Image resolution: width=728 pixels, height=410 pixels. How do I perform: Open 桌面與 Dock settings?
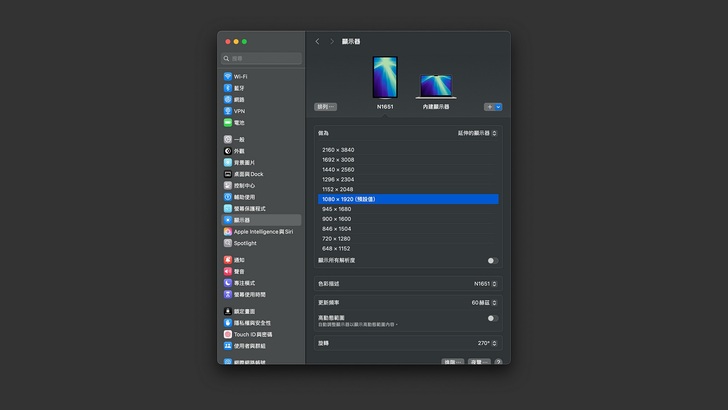pyautogui.click(x=248, y=174)
